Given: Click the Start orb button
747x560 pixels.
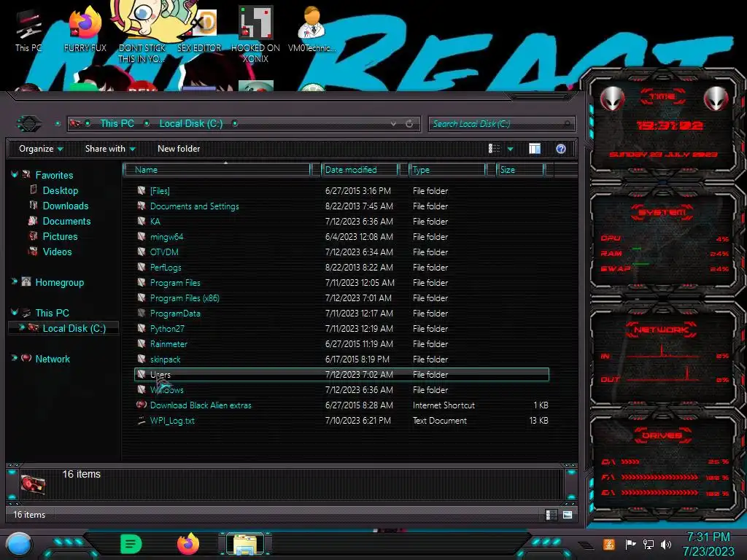Looking at the screenshot, I should click(18, 544).
